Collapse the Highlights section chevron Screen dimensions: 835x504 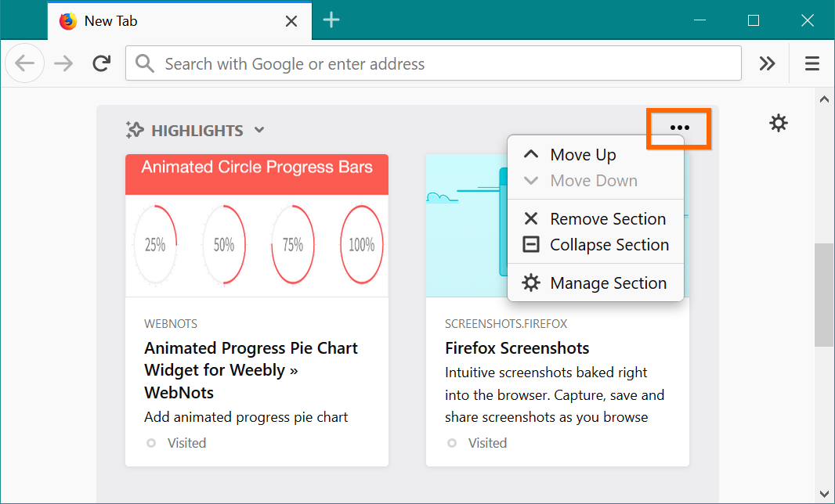[259, 131]
